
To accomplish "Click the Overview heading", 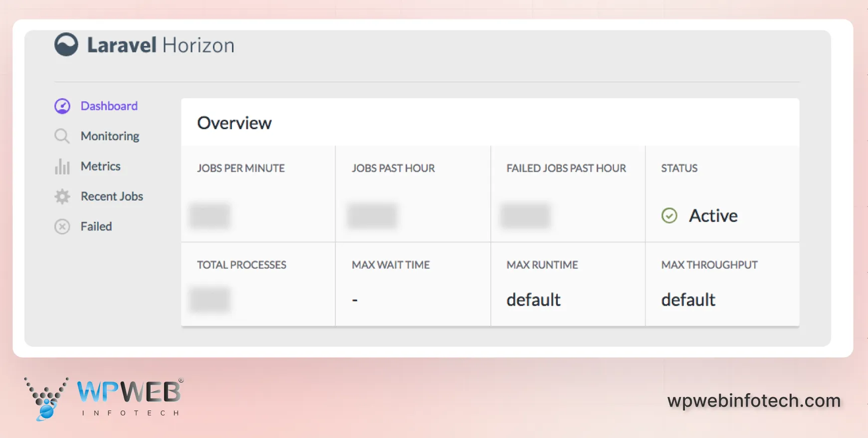I will (x=234, y=123).
